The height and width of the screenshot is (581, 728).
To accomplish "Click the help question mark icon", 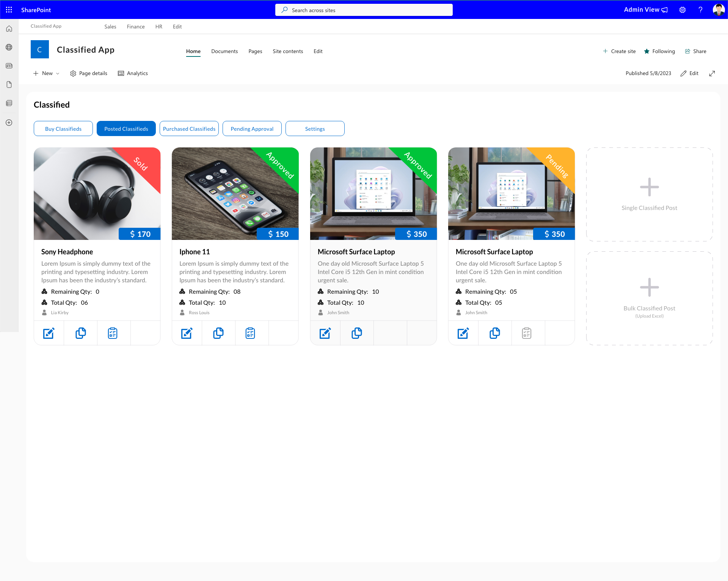I will coord(700,10).
